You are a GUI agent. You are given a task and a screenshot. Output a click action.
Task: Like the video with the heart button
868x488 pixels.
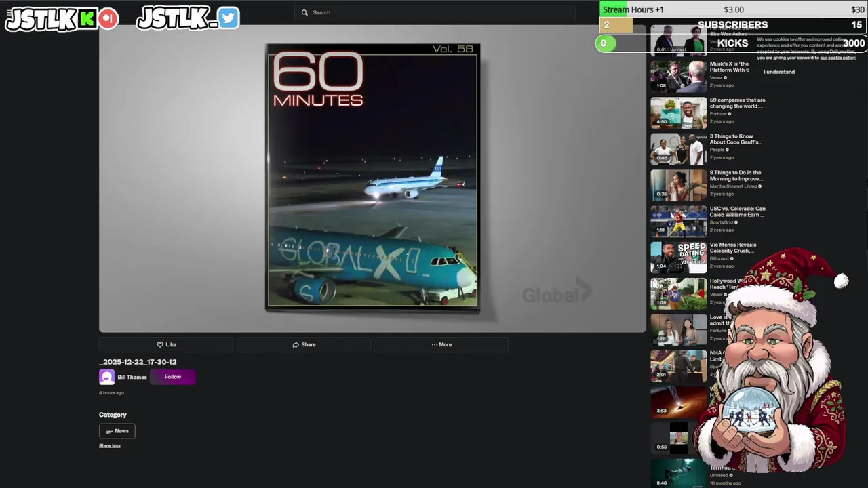(x=166, y=344)
